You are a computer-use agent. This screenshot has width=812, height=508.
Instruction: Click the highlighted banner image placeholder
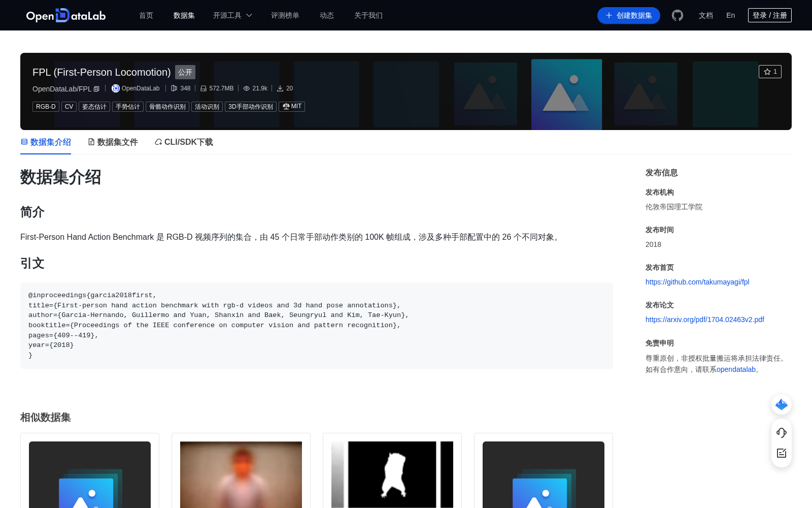click(566, 94)
